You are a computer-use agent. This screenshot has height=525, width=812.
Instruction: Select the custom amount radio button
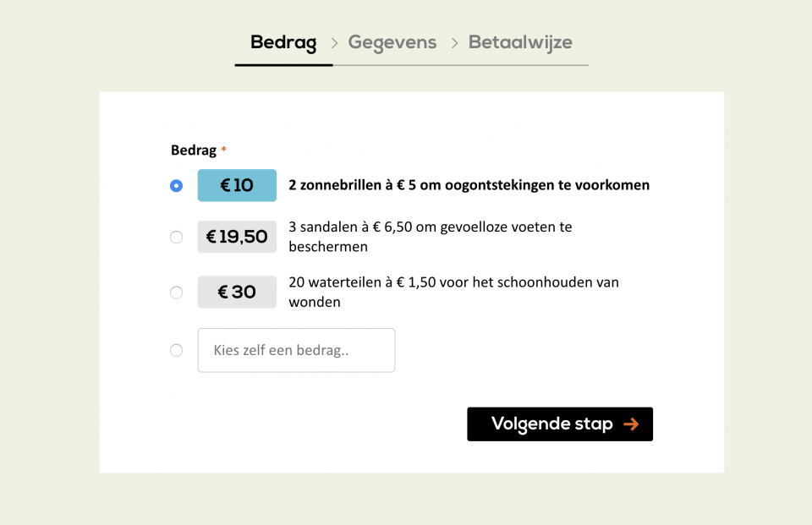point(176,351)
